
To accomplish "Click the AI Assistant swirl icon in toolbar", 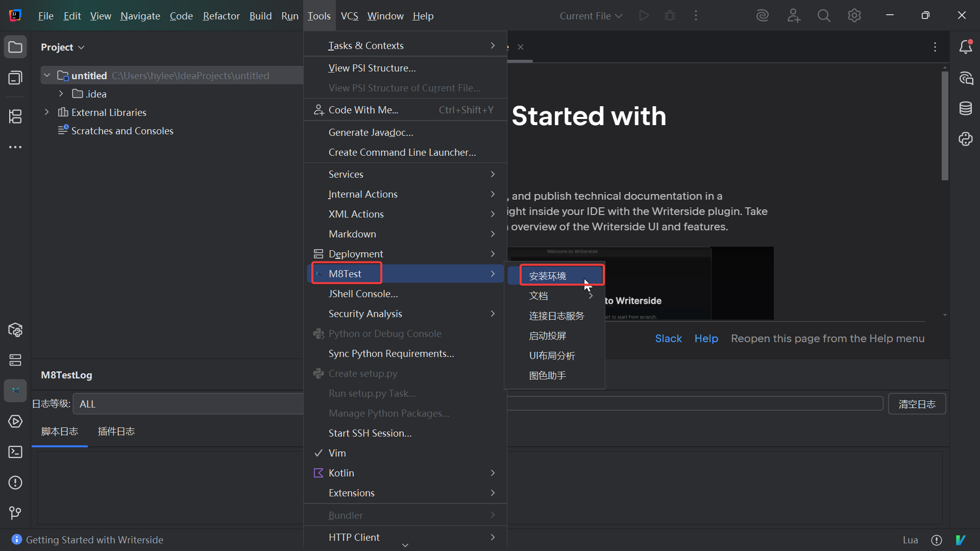I will point(763,16).
